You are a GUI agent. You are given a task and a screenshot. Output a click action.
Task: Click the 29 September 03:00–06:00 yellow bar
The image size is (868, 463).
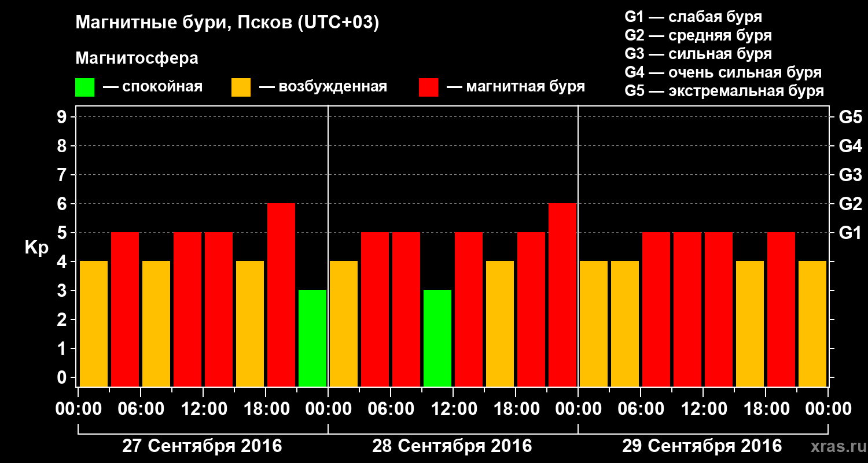[x=625, y=324]
